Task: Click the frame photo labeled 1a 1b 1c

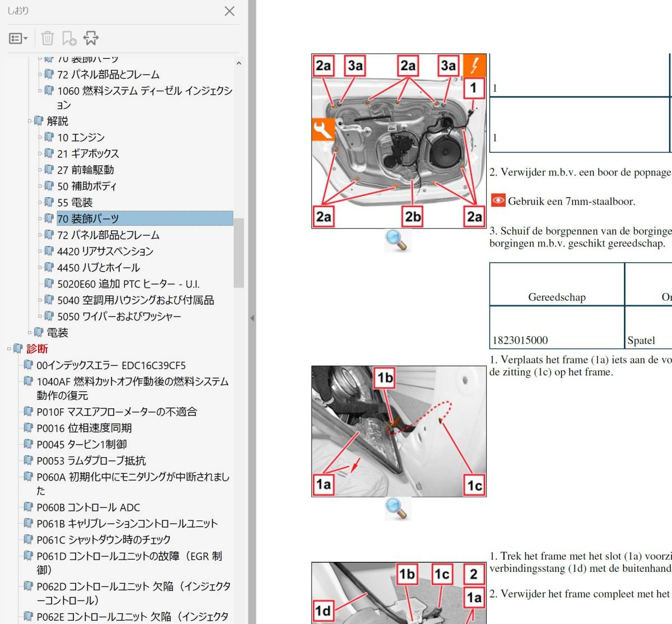Action: coord(399,431)
